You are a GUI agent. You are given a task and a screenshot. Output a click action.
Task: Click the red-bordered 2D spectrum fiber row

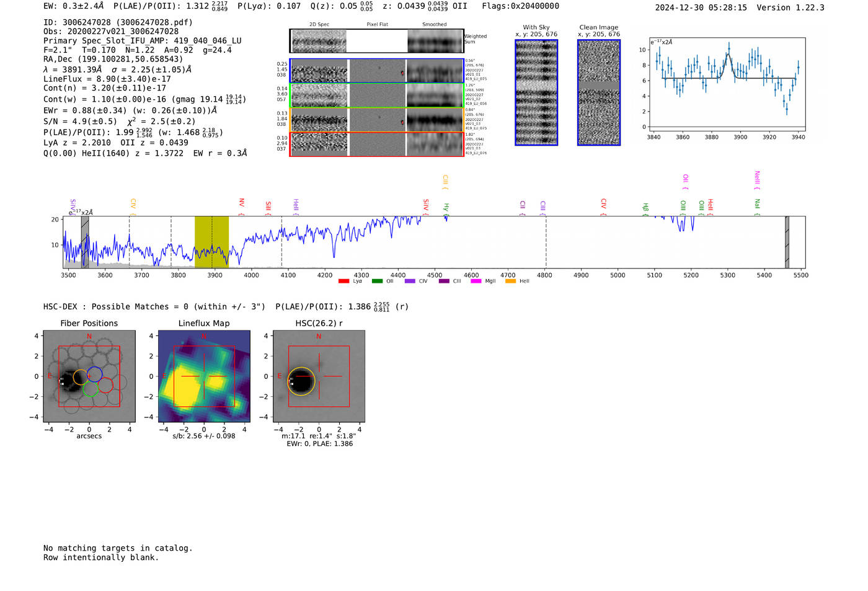coord(377,144)
